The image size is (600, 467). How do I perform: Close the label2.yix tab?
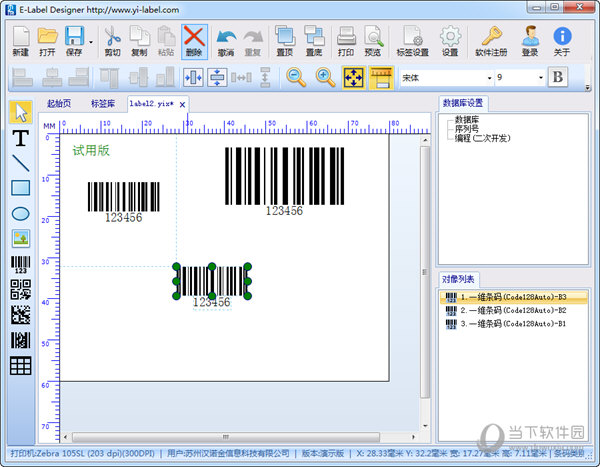[183, 105]
